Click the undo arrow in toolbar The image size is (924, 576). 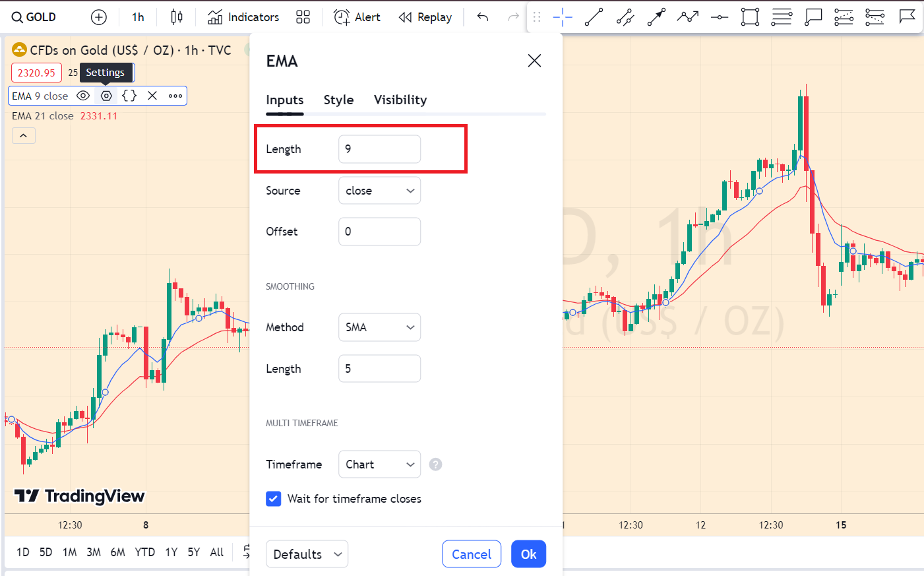[483, 17]
